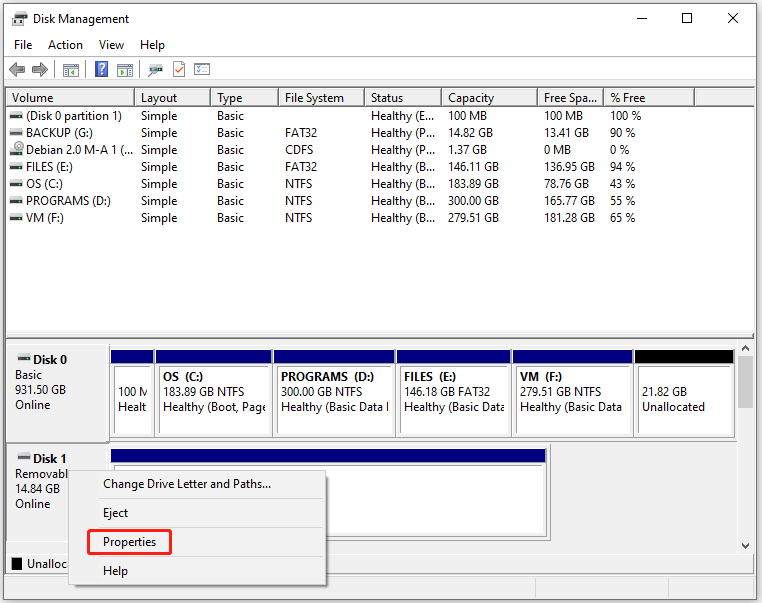
Task: Click the black Unallocated legend swatch
Action: tap(17, 564)
